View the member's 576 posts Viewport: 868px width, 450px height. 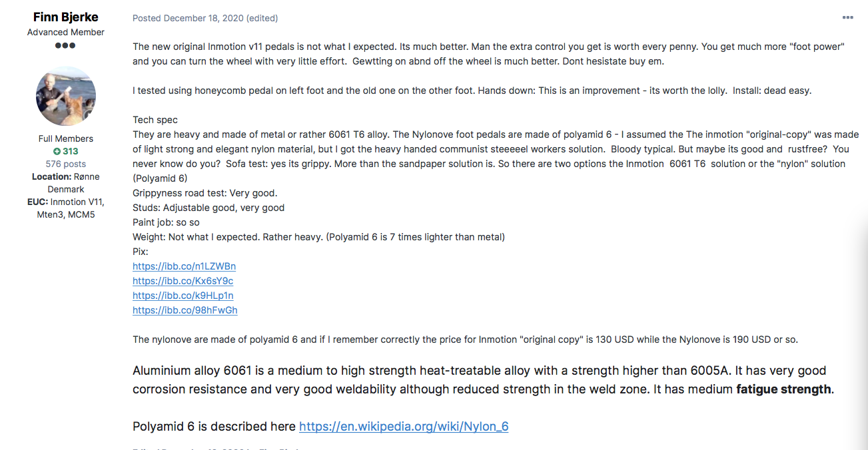65,164
